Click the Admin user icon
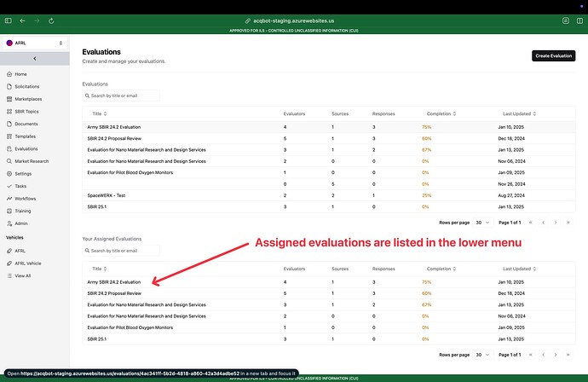 [x=9, y=223]
